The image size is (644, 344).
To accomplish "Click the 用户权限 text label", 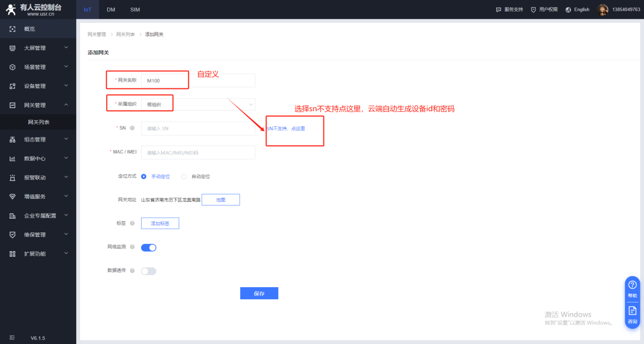I will click(x=549, y=10).
